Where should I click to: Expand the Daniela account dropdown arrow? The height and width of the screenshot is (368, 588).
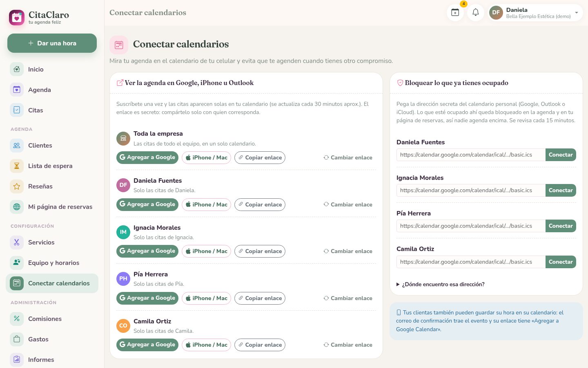577,13
